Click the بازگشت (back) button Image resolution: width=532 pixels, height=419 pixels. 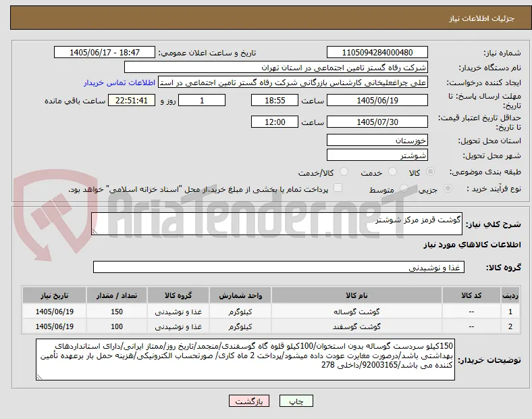coord(249,401)
